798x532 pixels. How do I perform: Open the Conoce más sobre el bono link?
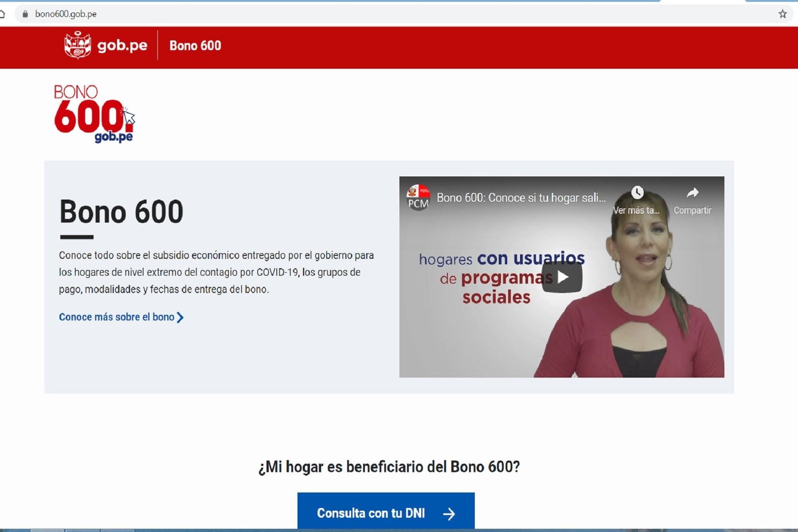click(x=117, y=317)
